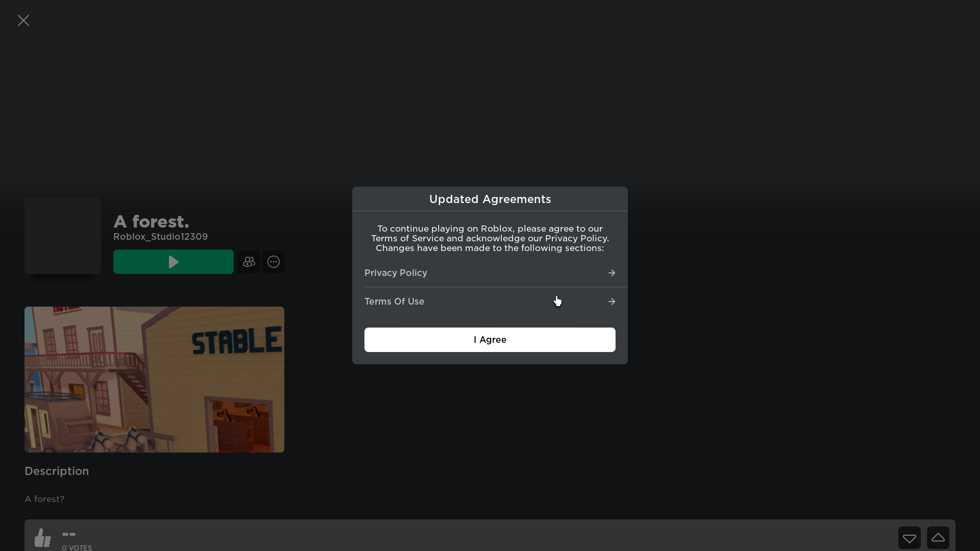
Task: Click the 'A forest?' description text
Action: [44, 499]
